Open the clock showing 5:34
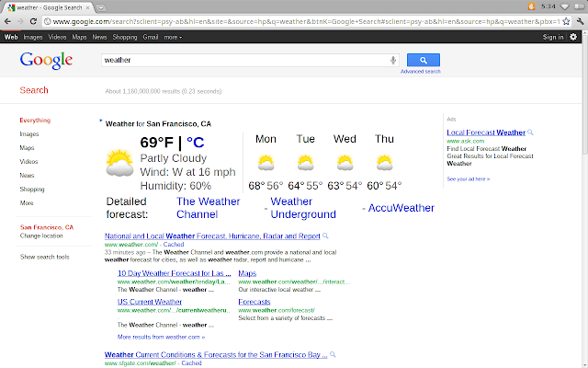 548,6
